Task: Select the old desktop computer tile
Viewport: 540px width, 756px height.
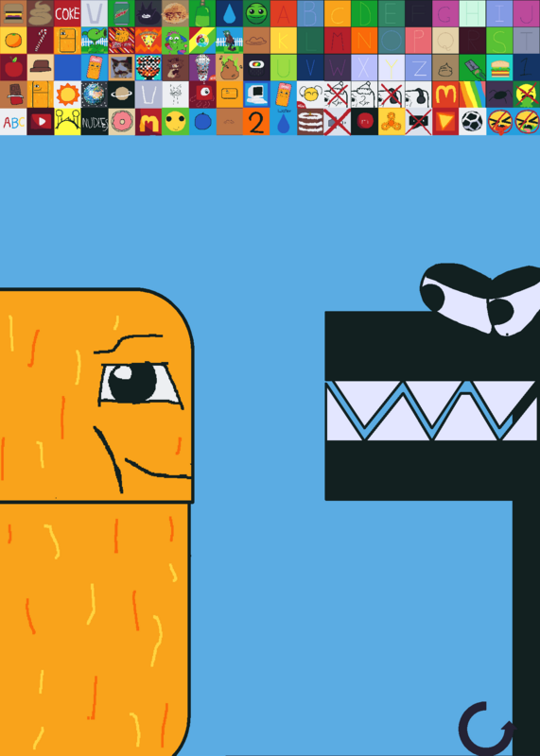Action: (256, 94)
